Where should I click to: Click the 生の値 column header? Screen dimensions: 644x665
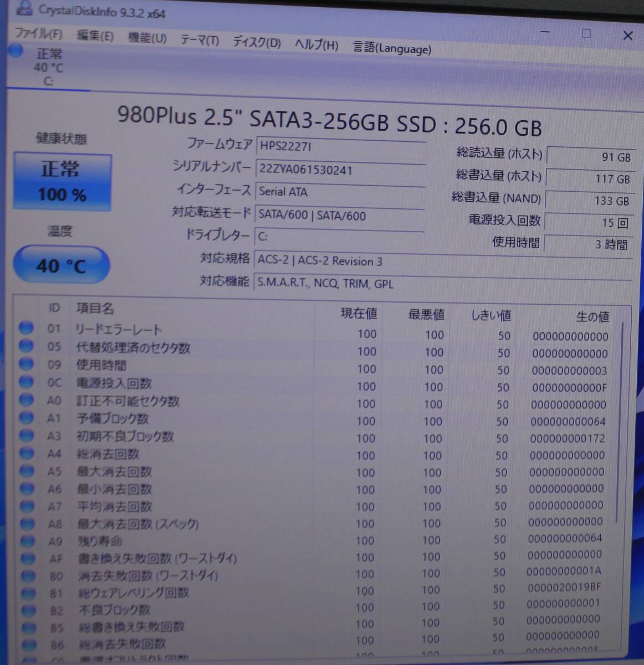592,316
